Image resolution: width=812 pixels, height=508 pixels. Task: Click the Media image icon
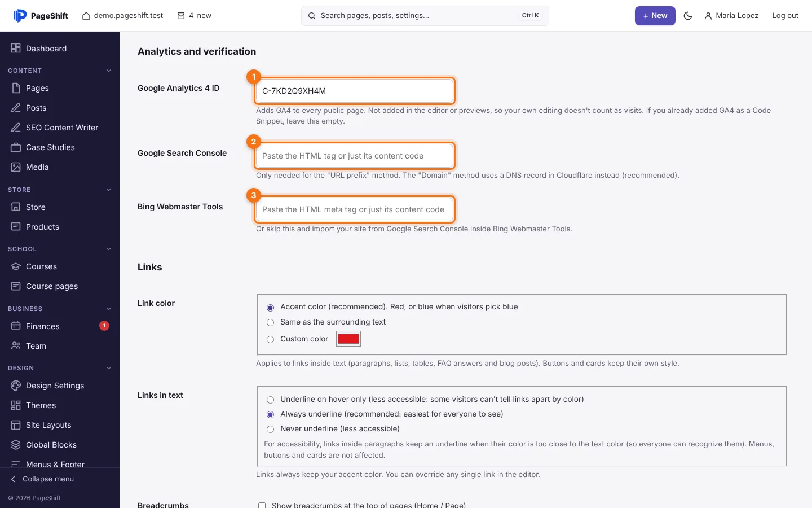pos(16,167)
